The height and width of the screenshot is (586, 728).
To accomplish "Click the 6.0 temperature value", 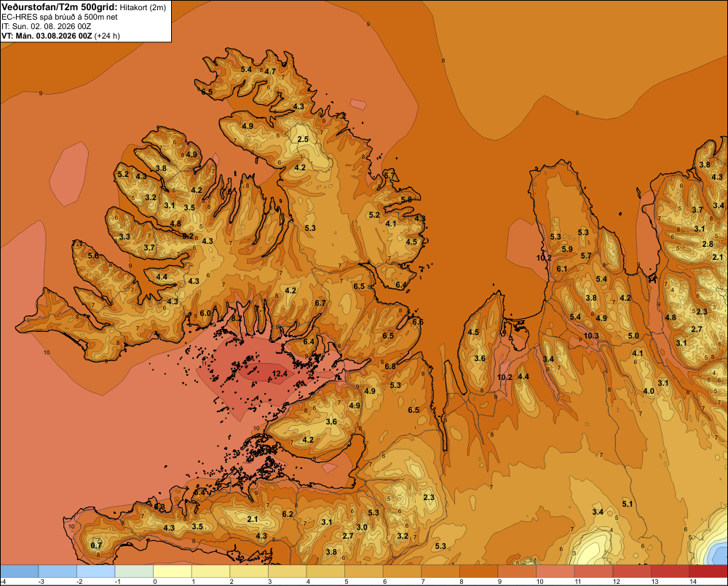I will tap(205, 313).
